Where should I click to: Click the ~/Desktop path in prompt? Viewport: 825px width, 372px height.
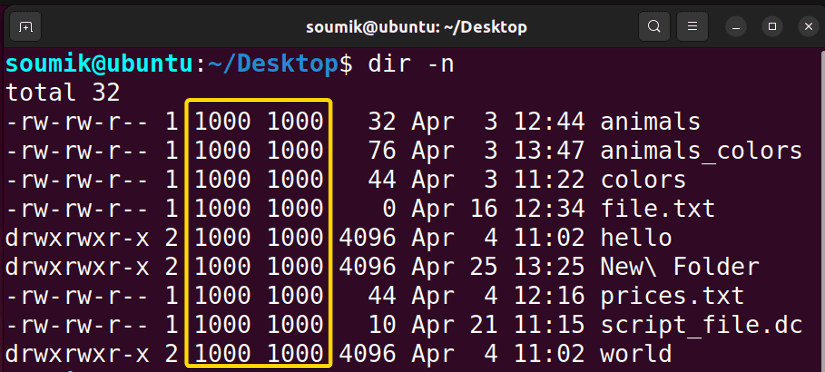273,64
